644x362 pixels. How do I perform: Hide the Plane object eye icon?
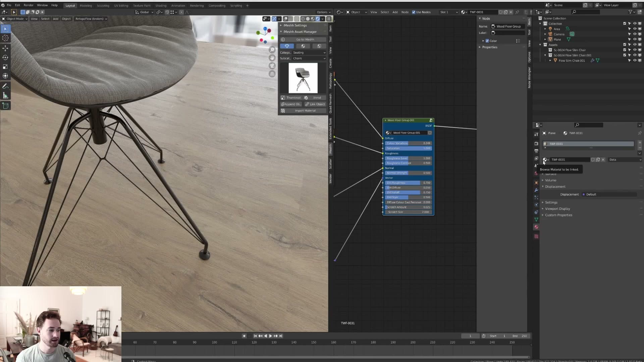point(635,39)
